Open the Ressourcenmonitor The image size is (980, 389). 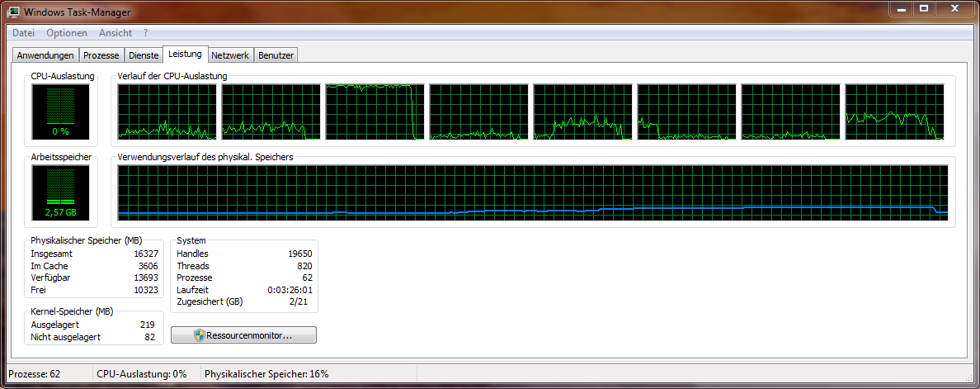tap(243, 335)
